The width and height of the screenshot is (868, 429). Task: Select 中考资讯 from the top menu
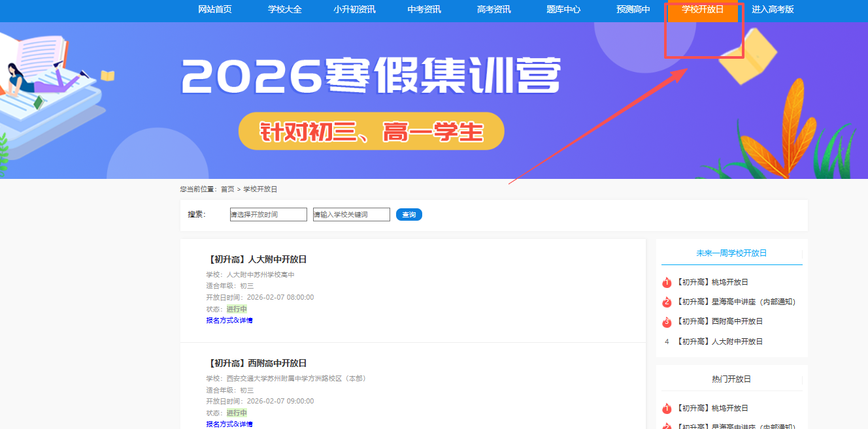click(424, 10)
